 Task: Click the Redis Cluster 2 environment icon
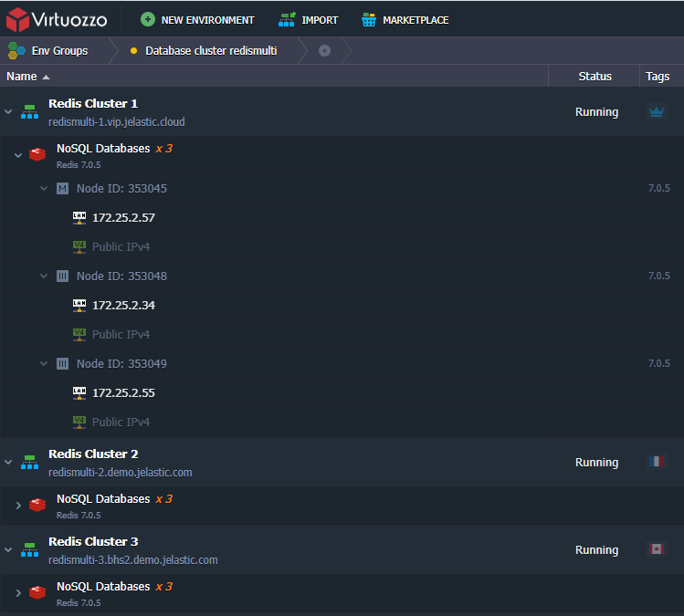29,463
